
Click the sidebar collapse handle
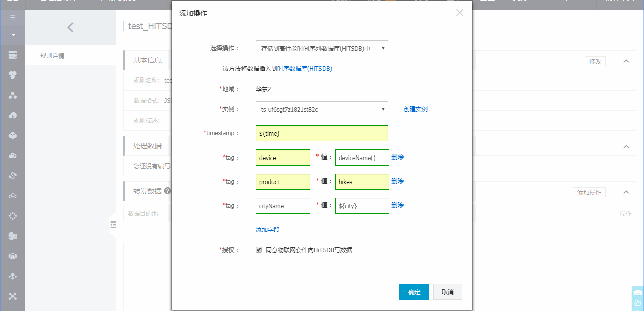pyautogui.click(x=113, y=225)
